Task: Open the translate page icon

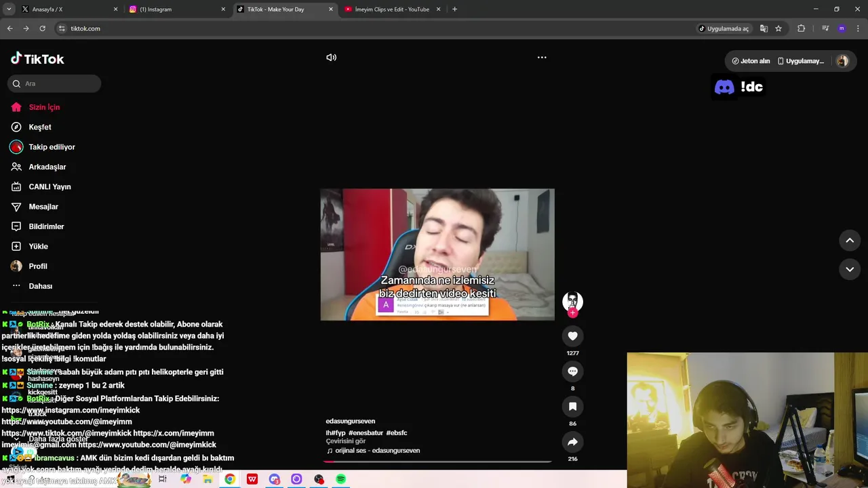Action: (764, 28)
